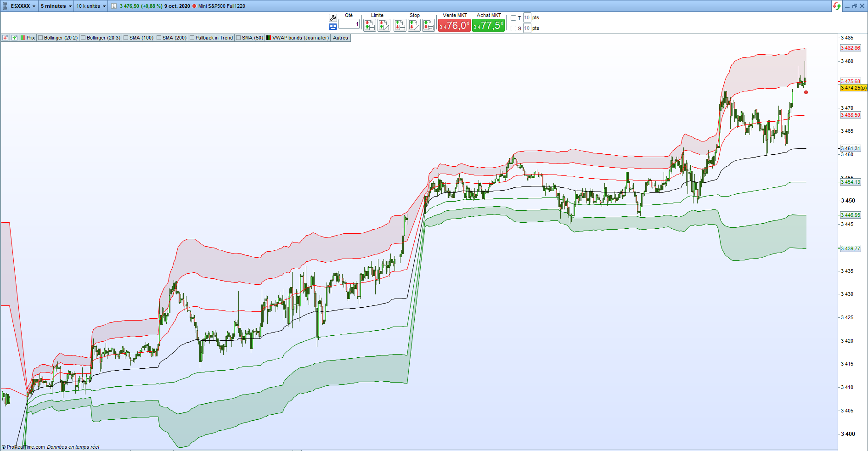Click the green 3 454,13 price label

coord(851,182)
